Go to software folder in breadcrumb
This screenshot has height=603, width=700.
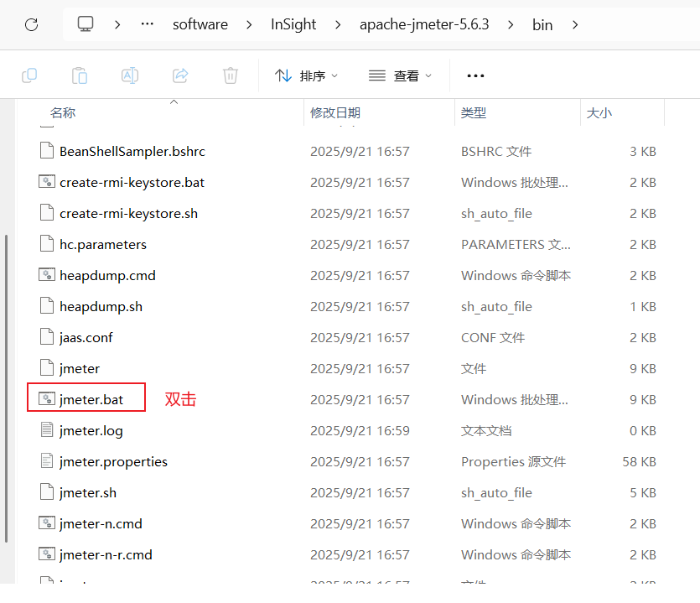pos(200,24)
